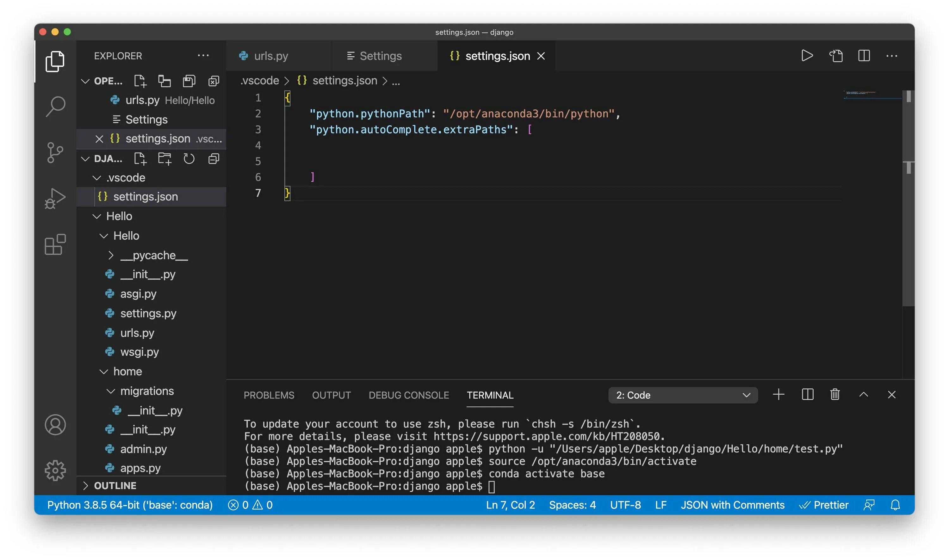The image size is (949, 560).
Task: Close the settings.json editor tab
Action: tap(541, 56)
